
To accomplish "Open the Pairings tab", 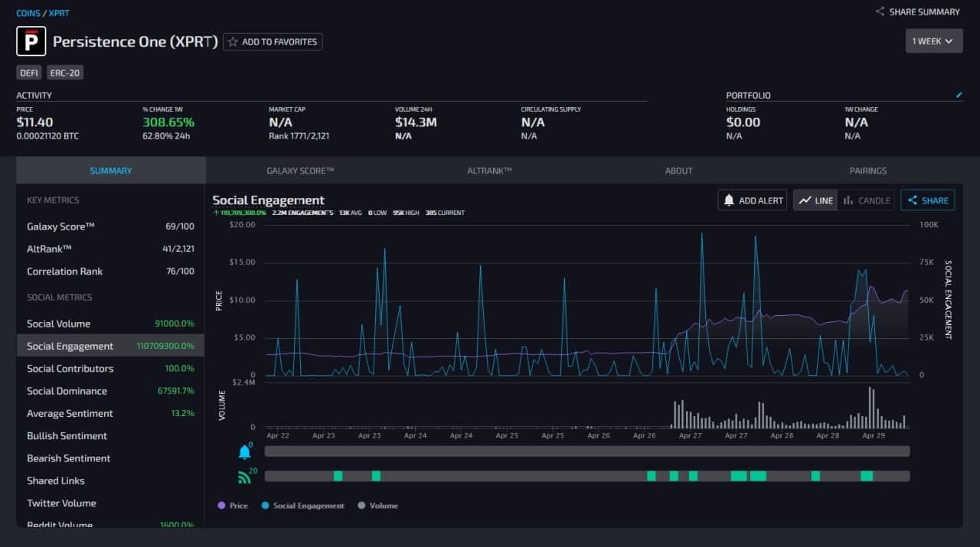I will click(x=868, y=171).
